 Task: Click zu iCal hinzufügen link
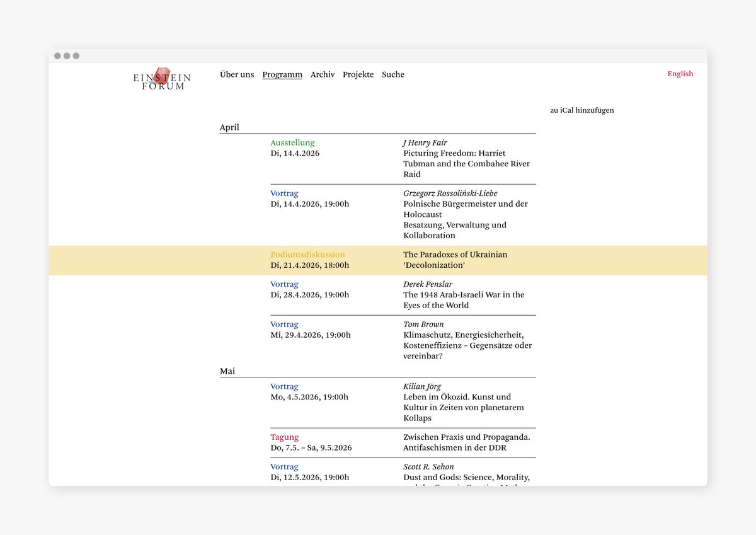(x=582, y=110)
